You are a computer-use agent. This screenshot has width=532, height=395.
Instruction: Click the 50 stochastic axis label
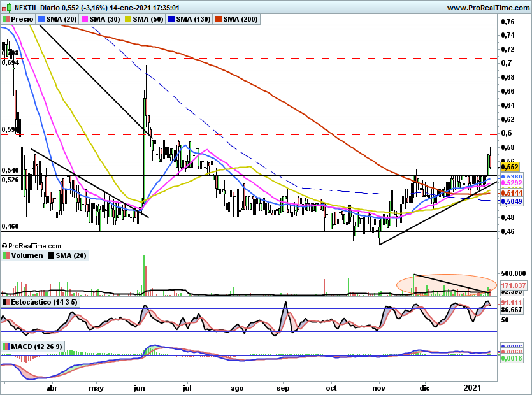click(x=505, y=320)
